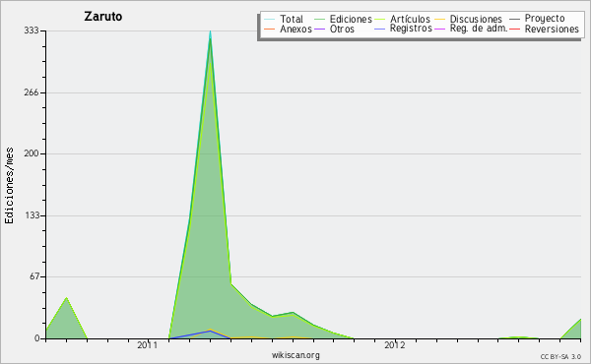Click the y-axis value "333"
Screen dimensions: 591x364
coord(32,30)
